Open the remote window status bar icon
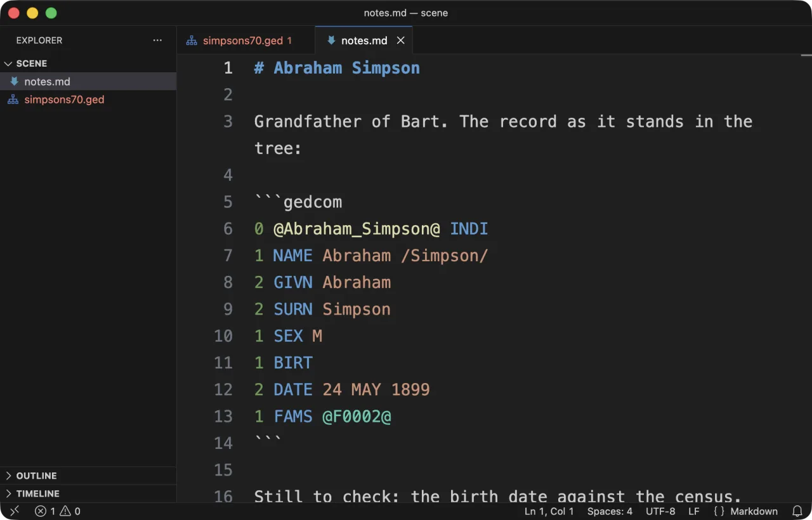Viewport: 812px width, 520px height. click(14, 511)
